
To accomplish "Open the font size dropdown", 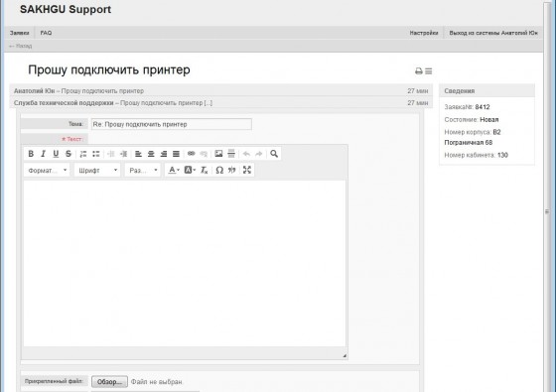I will click(x=143, y=170).
